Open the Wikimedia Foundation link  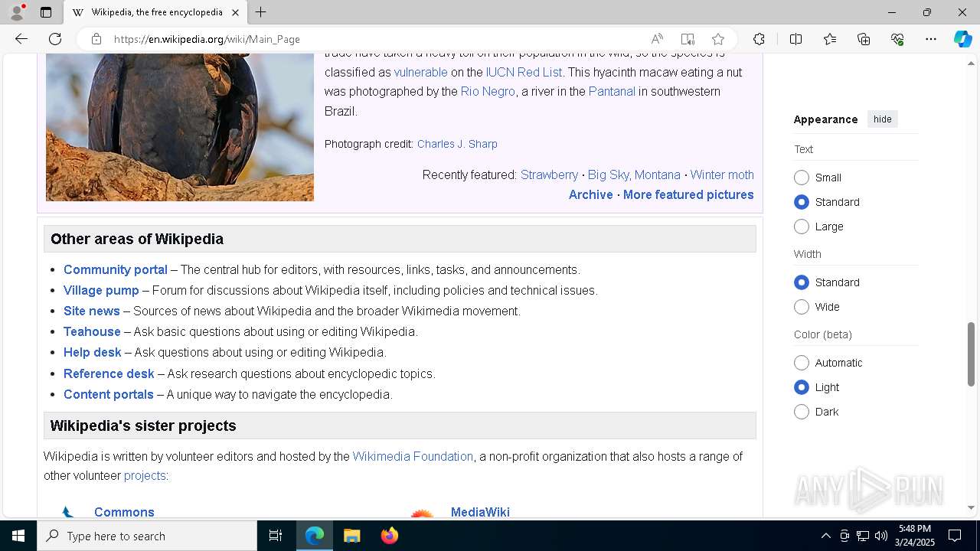pyautogui.click(x=413, y=456)
